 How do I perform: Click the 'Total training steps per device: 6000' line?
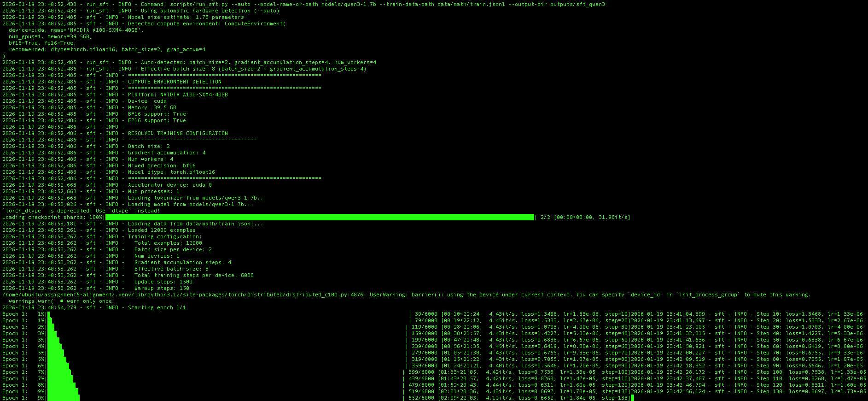pos(194,275)
